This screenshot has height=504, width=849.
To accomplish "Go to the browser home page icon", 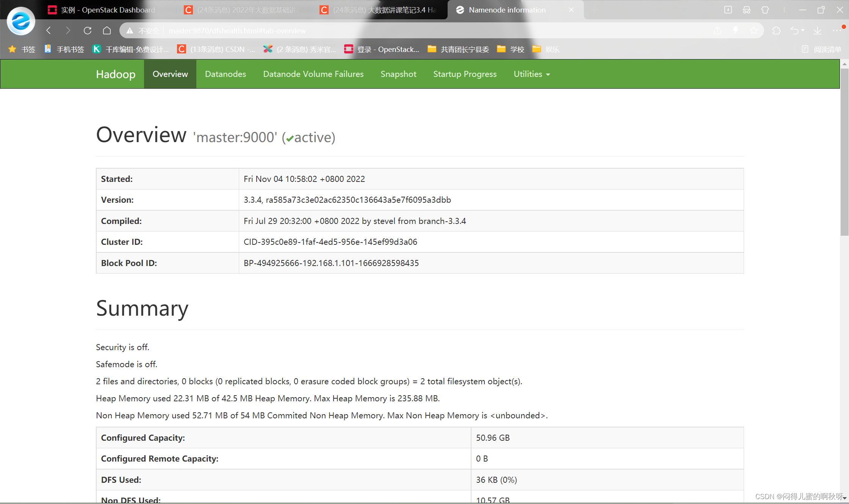I will (107, 31).
